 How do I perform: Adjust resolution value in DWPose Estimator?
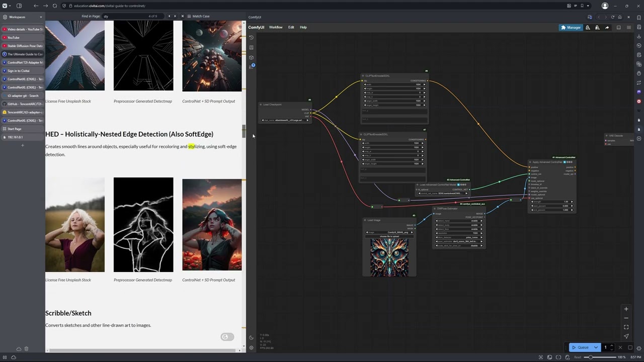coord(459,233)
